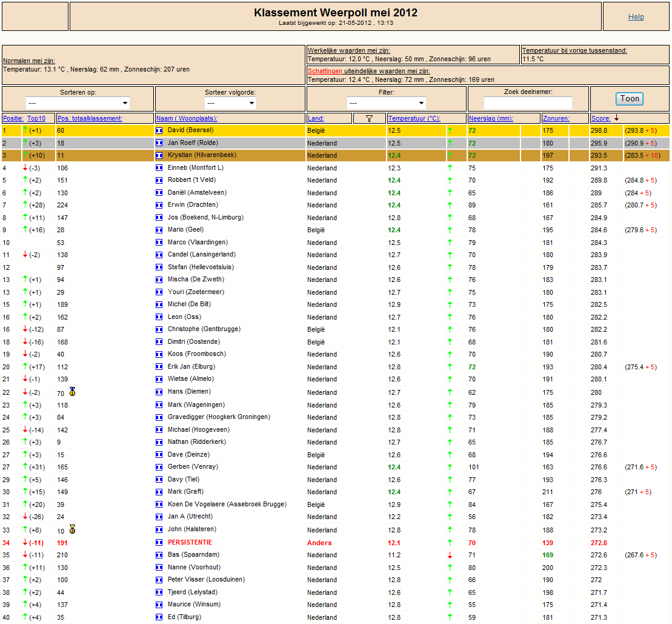This screenshot has height=624, width=672.
Task: Open the Sorteer volgorde dropdown
Action: point(230,103)
